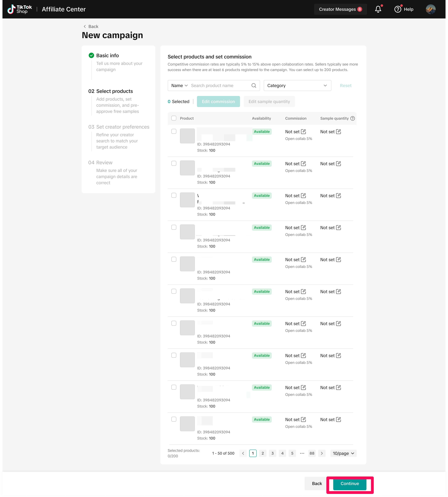
Task: Open the Category dropdown
Action: coord(297,86)
